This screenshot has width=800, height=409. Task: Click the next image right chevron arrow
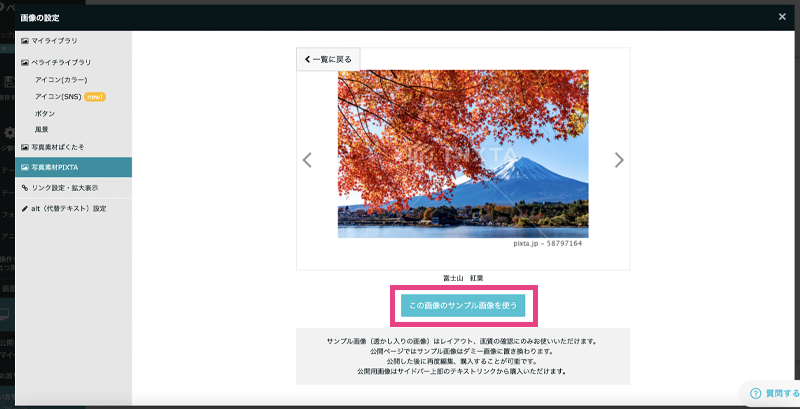(x=619, y=160)
